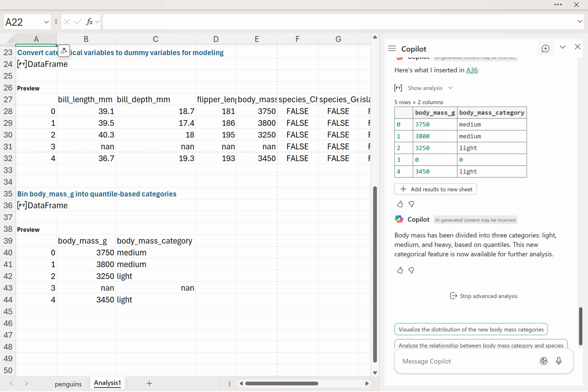Click the Copilot hamburger menu icon
588x392 pixels.
pyautogui.click(x=392, y=49)
